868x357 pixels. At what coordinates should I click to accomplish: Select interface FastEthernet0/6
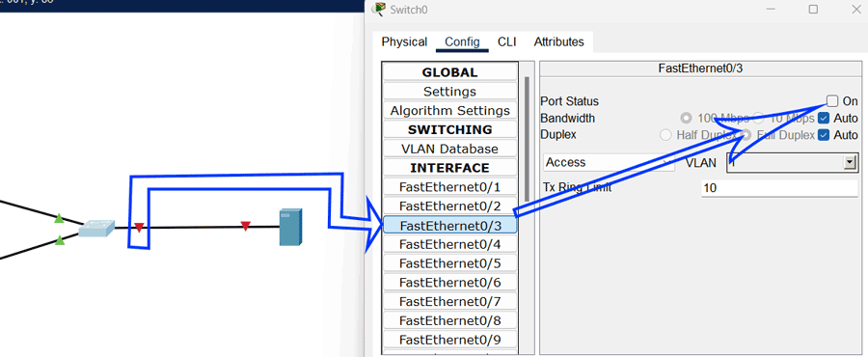tap(449, 283)
